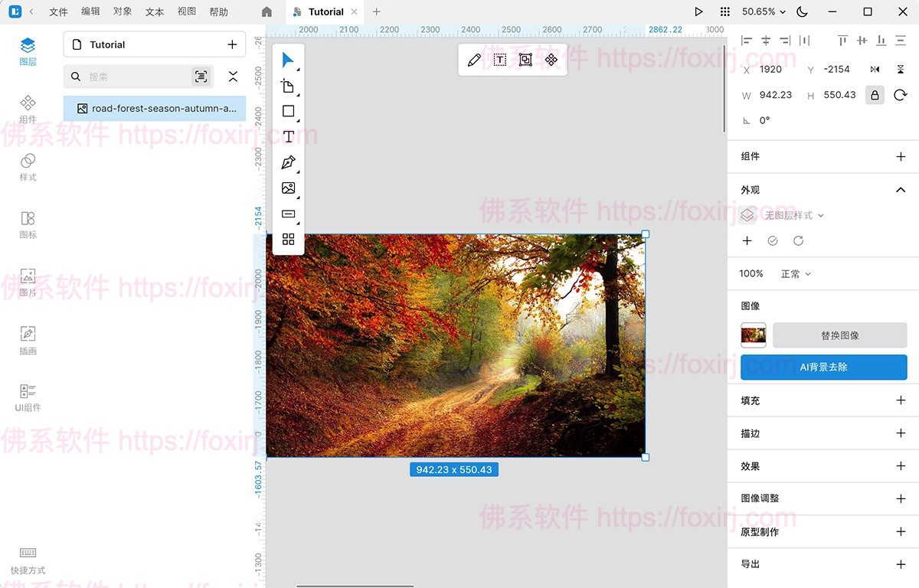Open the zoom level dropdown 50.65%
This screenshot has width=919, height=588.
[x=764, y=11]
